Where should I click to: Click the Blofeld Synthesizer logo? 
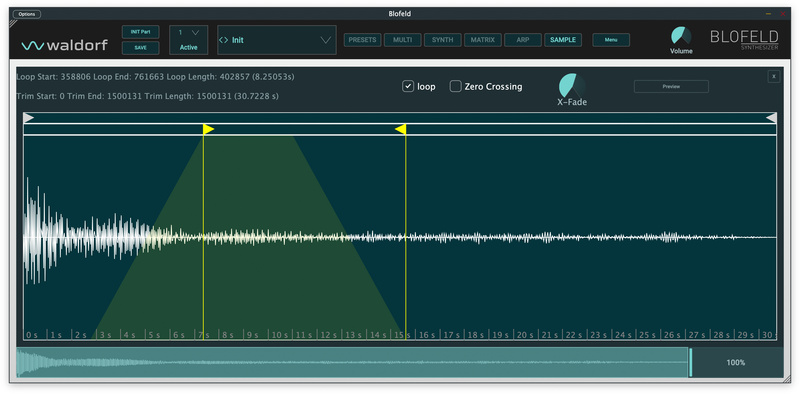pyautogui.click(x=744, y=40)
